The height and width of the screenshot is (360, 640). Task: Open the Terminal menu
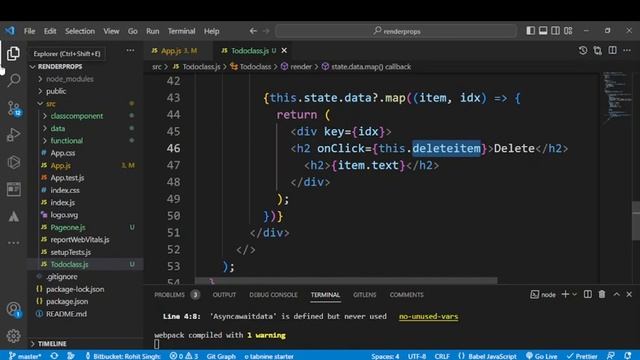[x=181, y=31]
